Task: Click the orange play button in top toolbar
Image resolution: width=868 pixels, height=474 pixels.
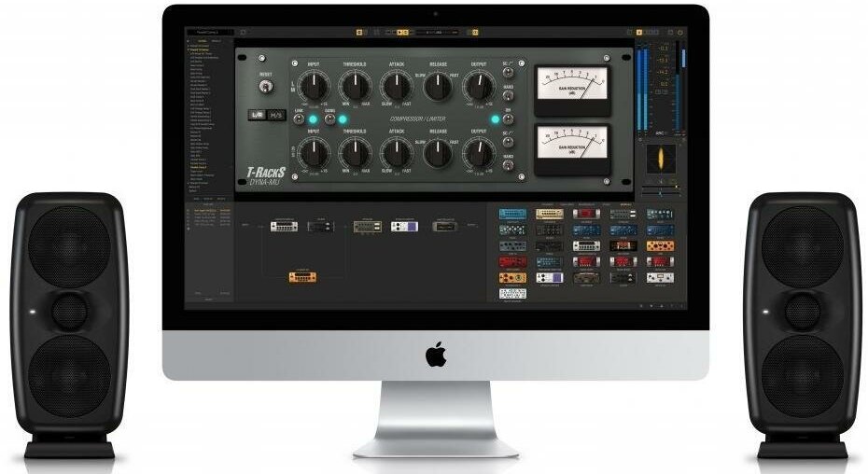Action: pyautogui.click(x=399, y=33)
